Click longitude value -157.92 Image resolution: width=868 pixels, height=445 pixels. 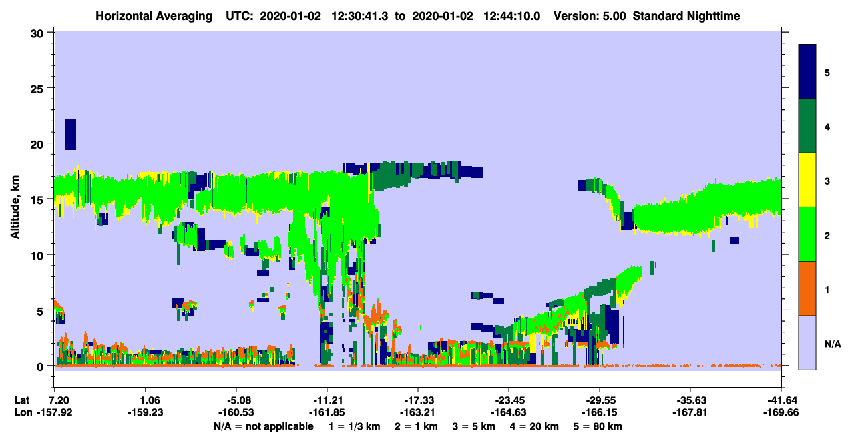point(55,412)
